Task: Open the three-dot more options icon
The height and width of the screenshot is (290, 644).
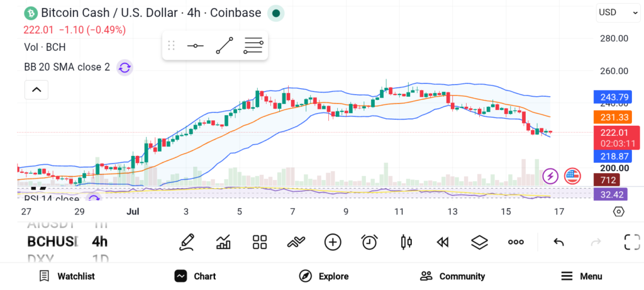Action: [516, 242]
